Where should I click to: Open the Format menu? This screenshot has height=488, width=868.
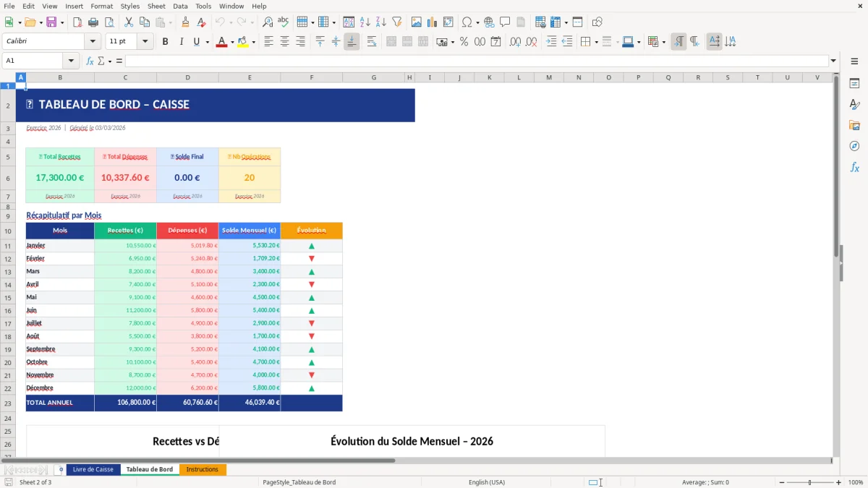coord(101,6)
